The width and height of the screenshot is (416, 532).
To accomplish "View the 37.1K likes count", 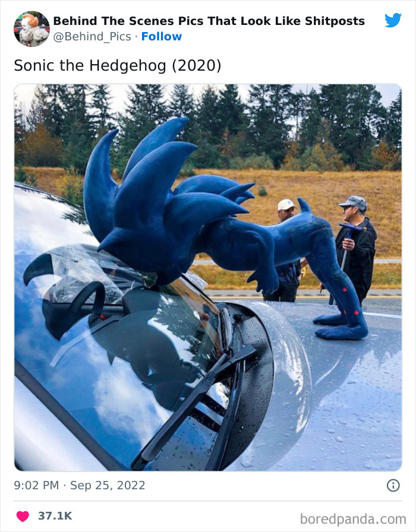I will pos(55,516).
